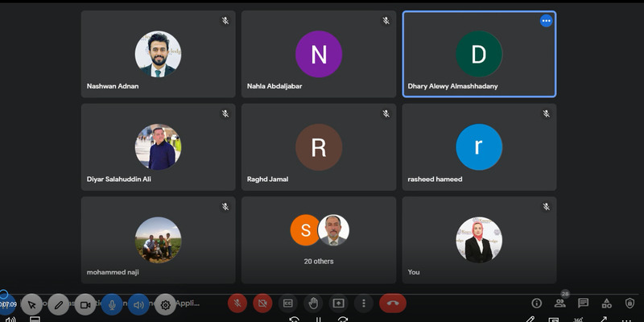Click the name 'rasheed hameed'
Viewport: 644px width, 322px height.
pos(435,179)
